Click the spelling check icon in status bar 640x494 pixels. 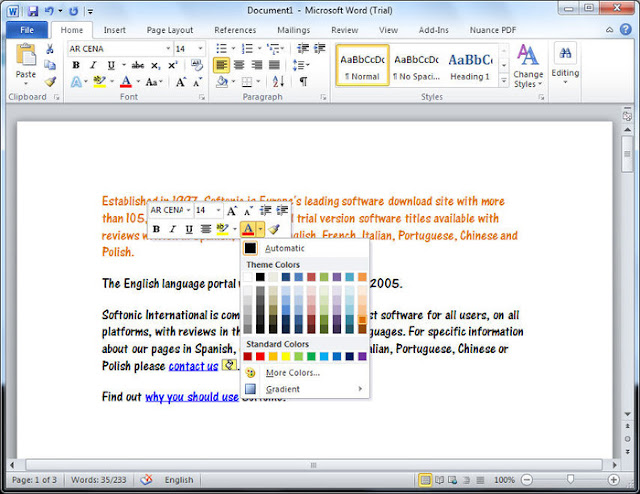146,480
